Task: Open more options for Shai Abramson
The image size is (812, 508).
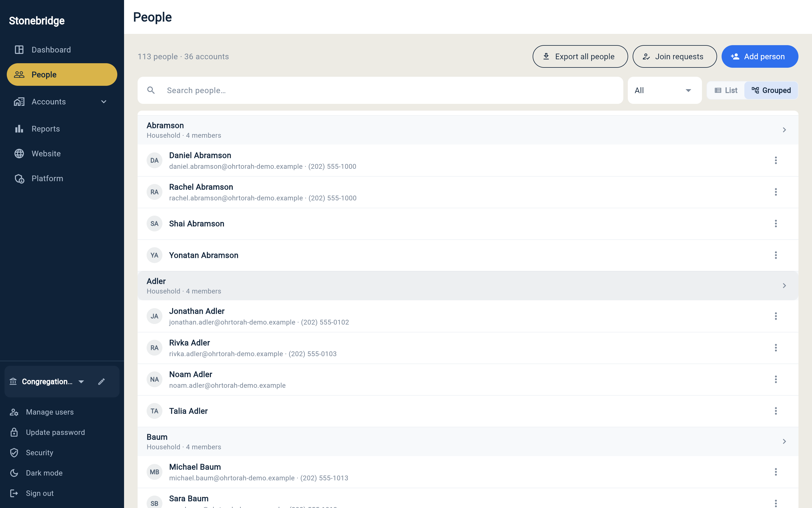Action: tap(776, 224)
